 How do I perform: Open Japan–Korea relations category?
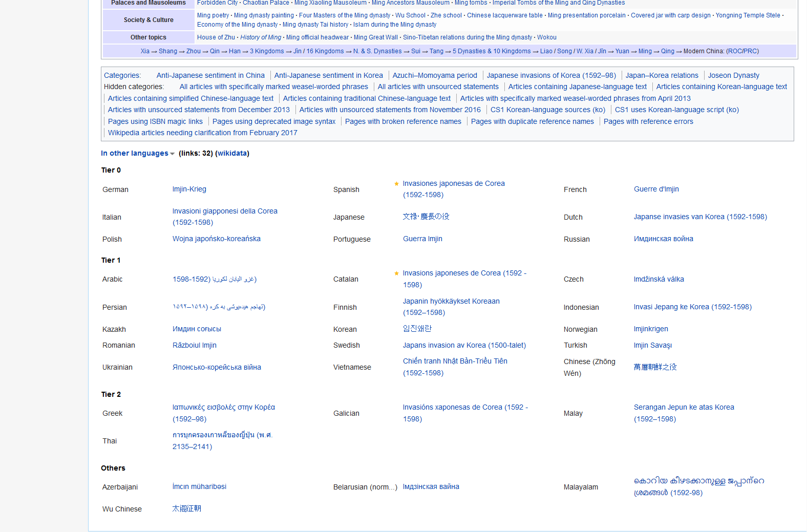click(662, 75)
